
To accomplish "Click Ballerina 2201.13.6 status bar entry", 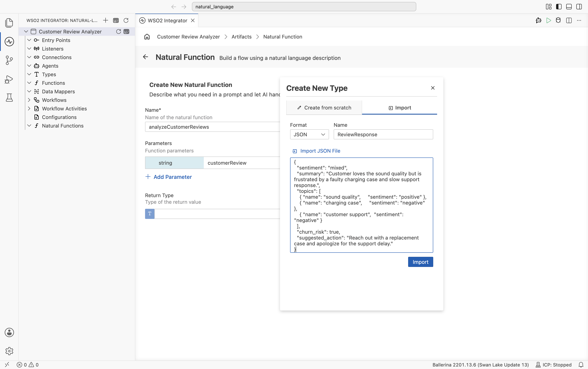I will 480,365.
